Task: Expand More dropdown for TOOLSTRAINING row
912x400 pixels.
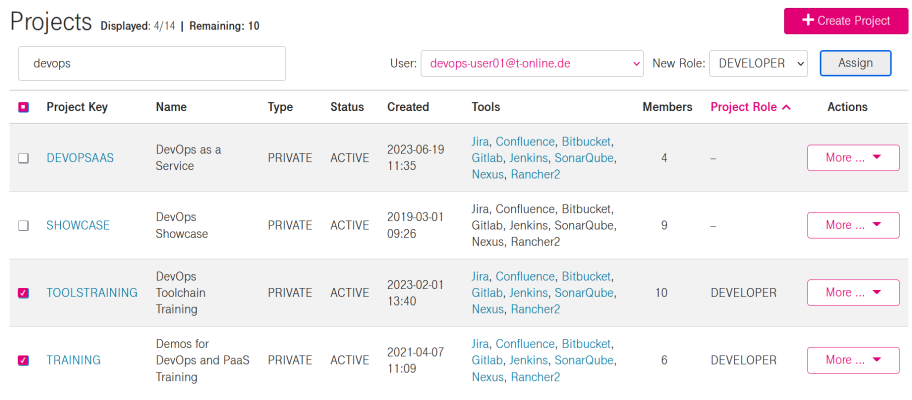Action: [x=853, y=292]
